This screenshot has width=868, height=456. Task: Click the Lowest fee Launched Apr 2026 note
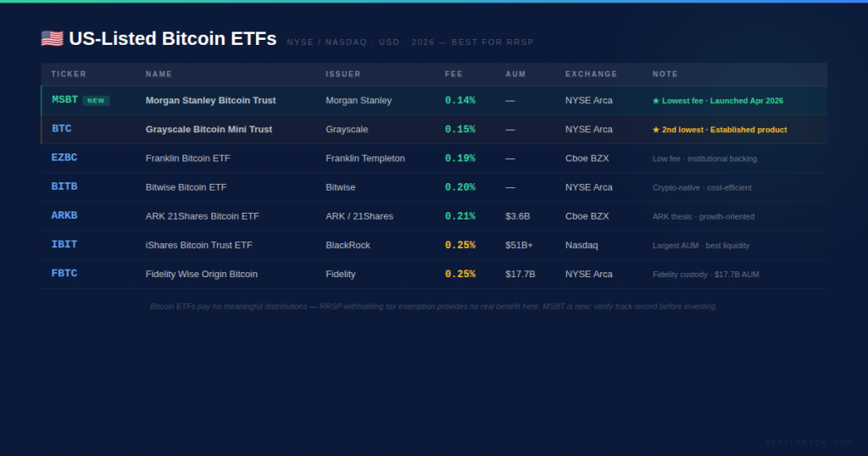718,101
